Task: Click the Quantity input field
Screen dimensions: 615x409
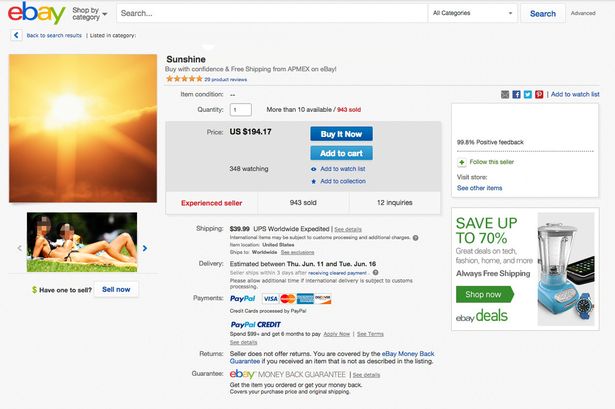Action: (241, 110)
